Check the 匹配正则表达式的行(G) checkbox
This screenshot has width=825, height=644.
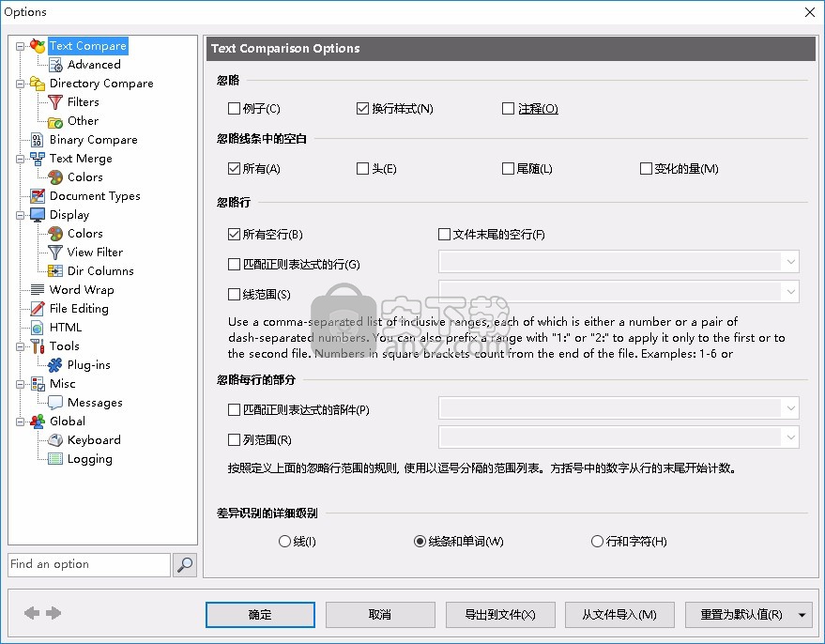coord(234,264)
